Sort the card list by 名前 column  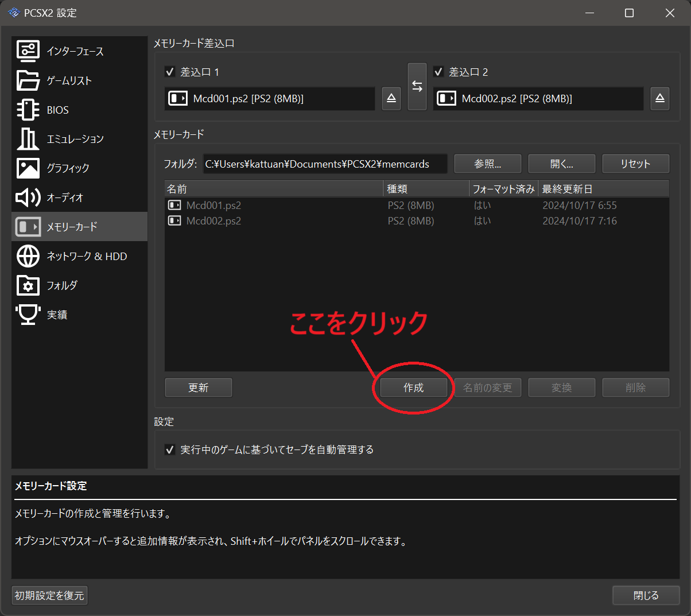[x=274, y=189]
